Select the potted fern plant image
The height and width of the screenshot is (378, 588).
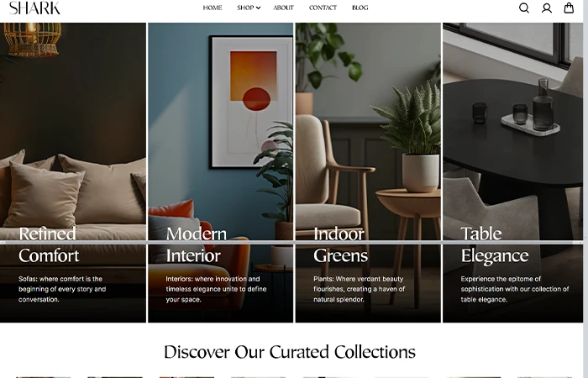tap(368, 172)
